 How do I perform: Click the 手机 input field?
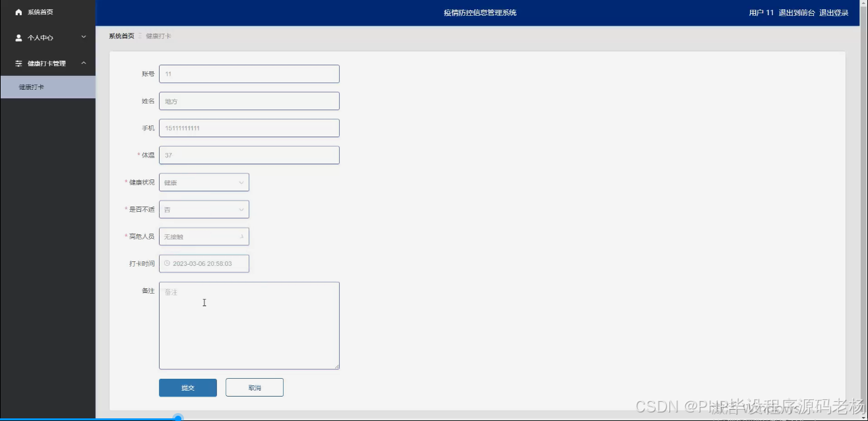[249, 128]
